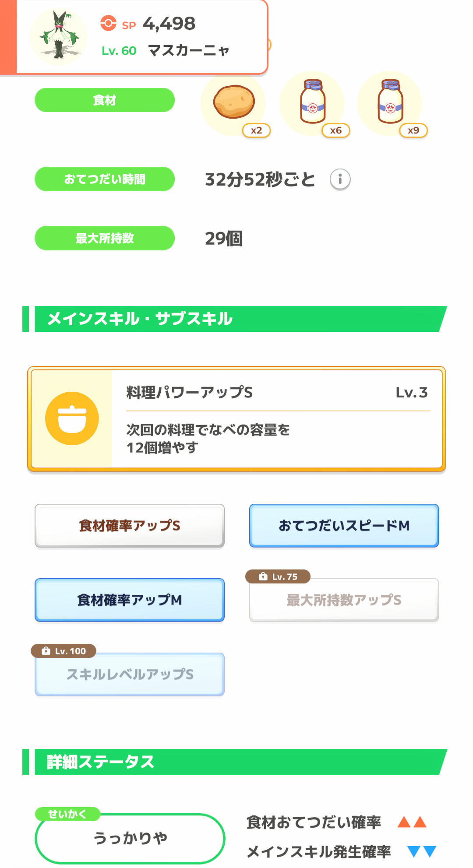Screen dimensions: 473x868
Task: Tap the うっかりや nature button
Action: (130, 838)
